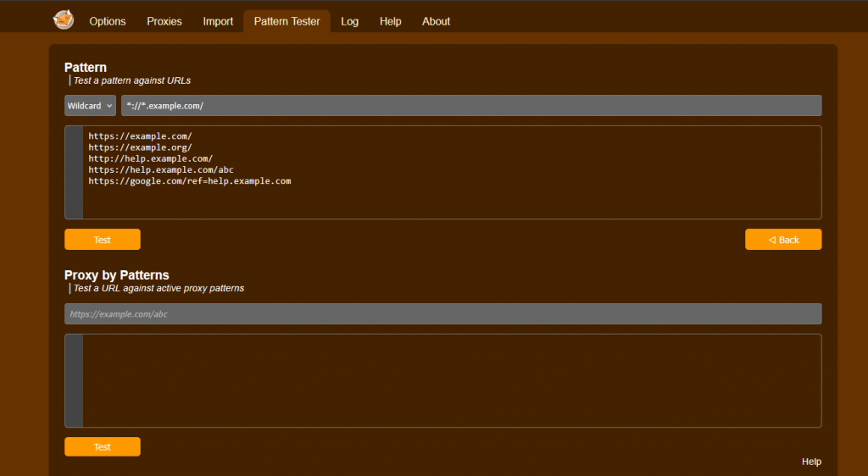The width and height of the screenshot is (868, 476).
Task: Focus the *://*.example.com/ pattern field
Action: click(x=471, y=106)
